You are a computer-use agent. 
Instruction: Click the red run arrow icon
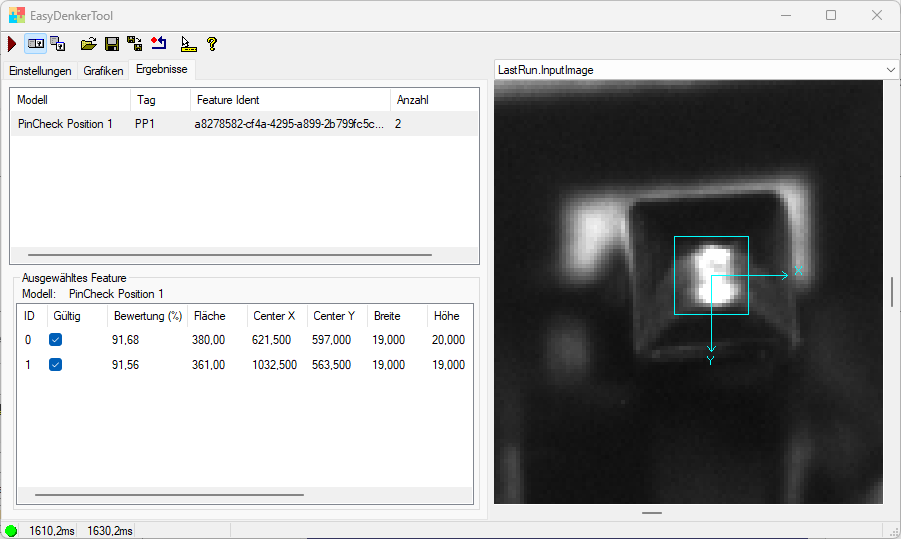pos(12,44)
